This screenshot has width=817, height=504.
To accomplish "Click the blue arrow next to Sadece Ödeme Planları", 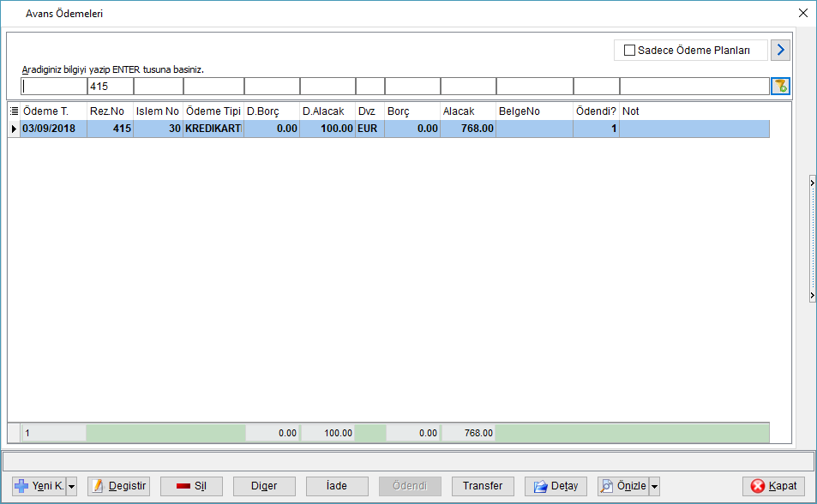I will click(x=780, y=50).
